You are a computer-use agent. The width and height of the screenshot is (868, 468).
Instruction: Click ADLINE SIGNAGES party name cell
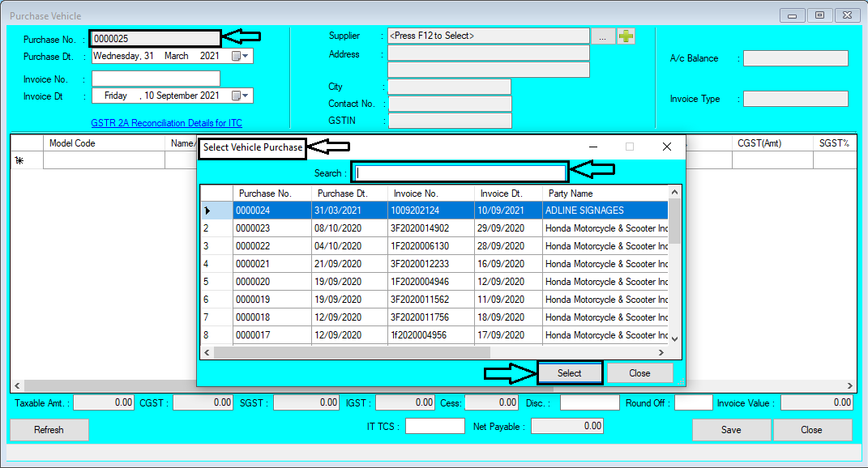pos(605,211)
